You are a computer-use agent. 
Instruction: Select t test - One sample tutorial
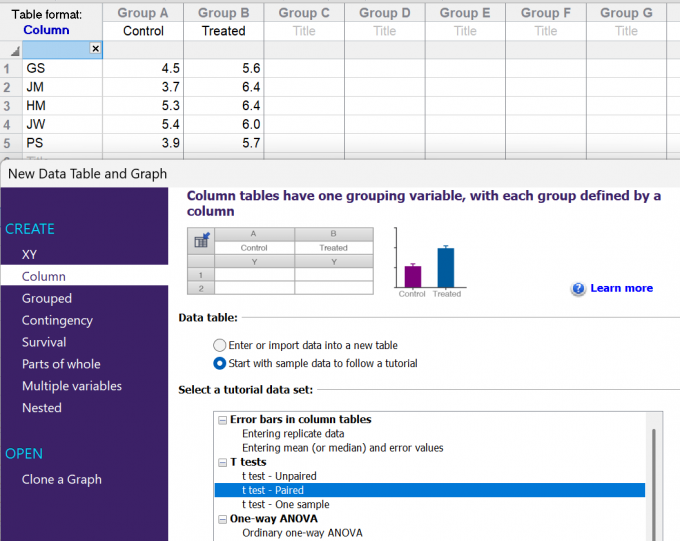[x=285, y=505]
